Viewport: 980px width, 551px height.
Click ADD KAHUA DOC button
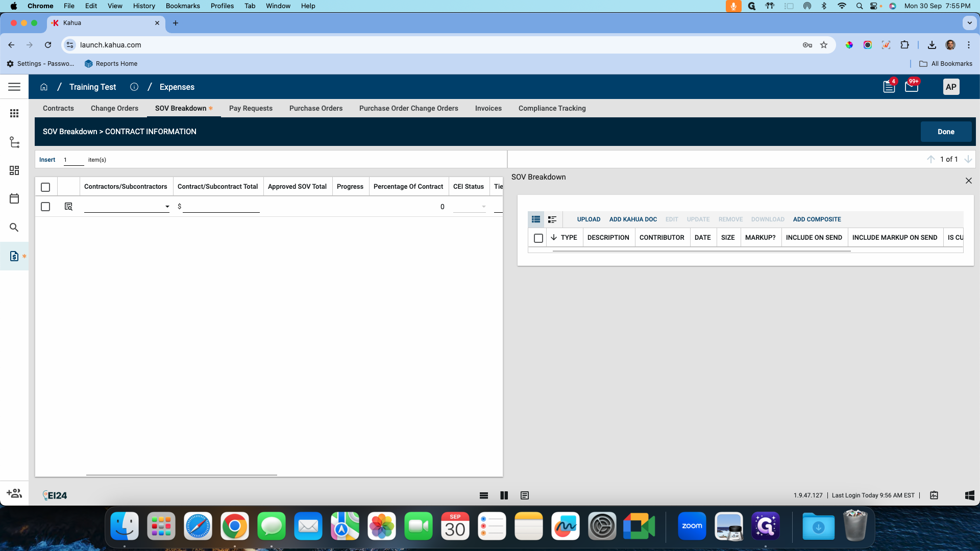click(x=633, y=219)
